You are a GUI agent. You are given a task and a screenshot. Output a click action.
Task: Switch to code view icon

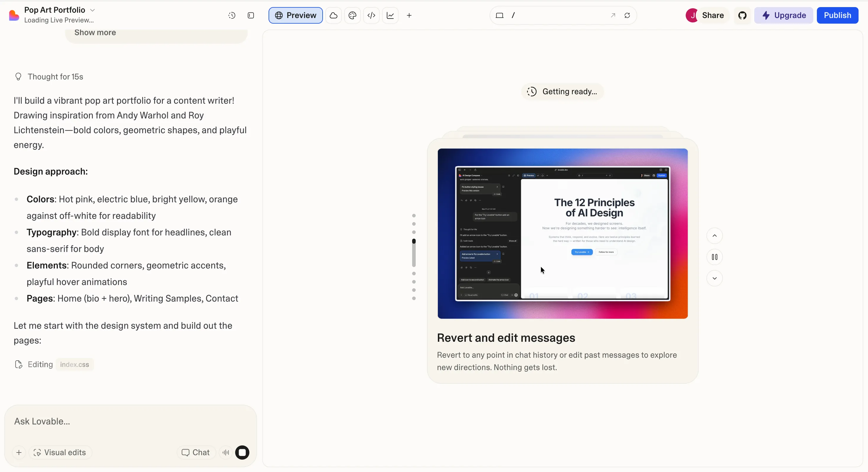pos(371,15)
